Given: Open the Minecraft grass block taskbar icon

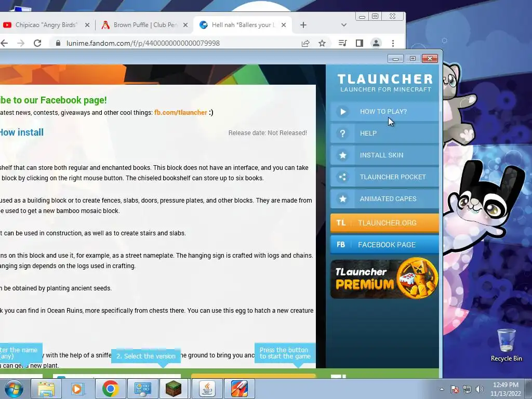Looking at the screenshot, I should tap(174, 389).
